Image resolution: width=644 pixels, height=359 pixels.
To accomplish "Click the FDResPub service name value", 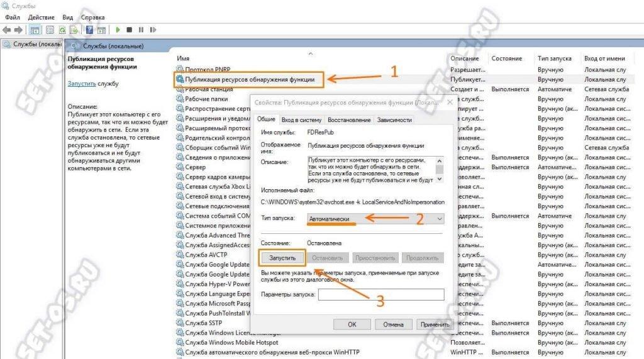I will pos(320,132).
